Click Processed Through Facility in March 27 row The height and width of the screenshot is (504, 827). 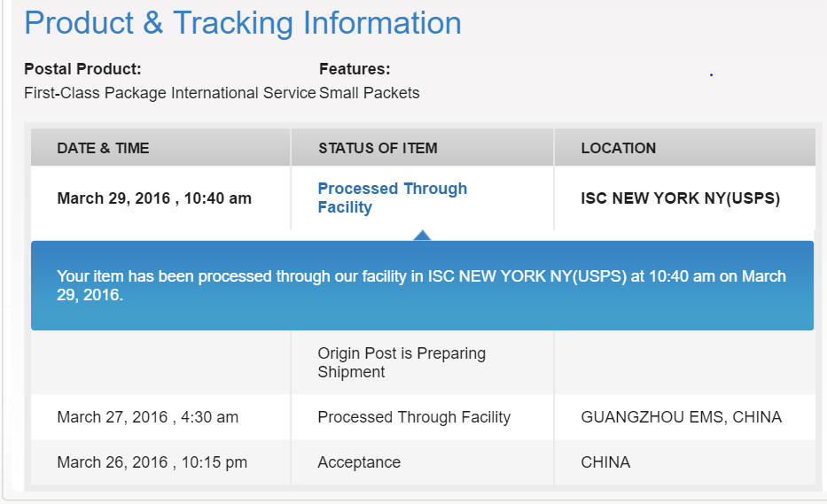point(414,417)
